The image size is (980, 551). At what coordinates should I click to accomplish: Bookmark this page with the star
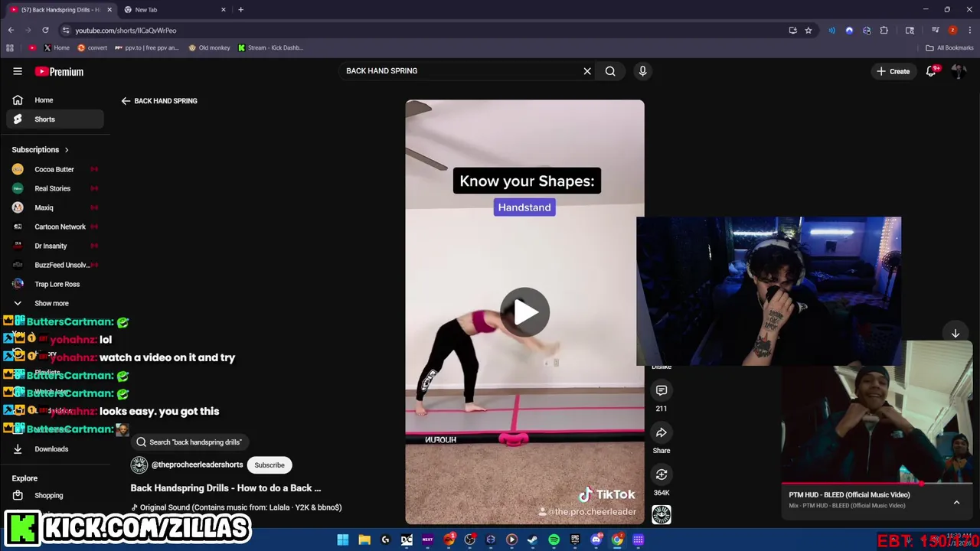pyautogui.click(x=808, y=31)
